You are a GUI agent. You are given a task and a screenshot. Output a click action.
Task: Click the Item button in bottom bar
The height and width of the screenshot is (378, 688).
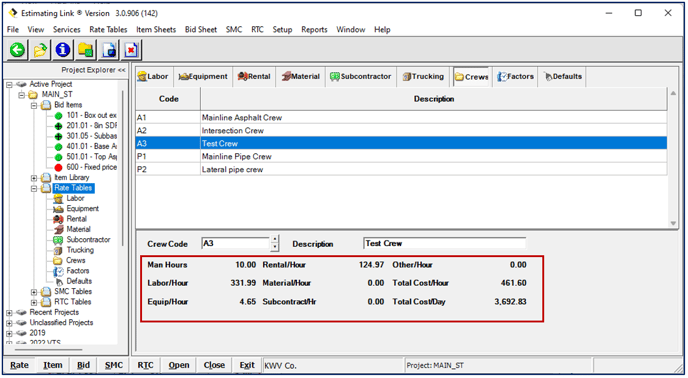pos(53,365)
